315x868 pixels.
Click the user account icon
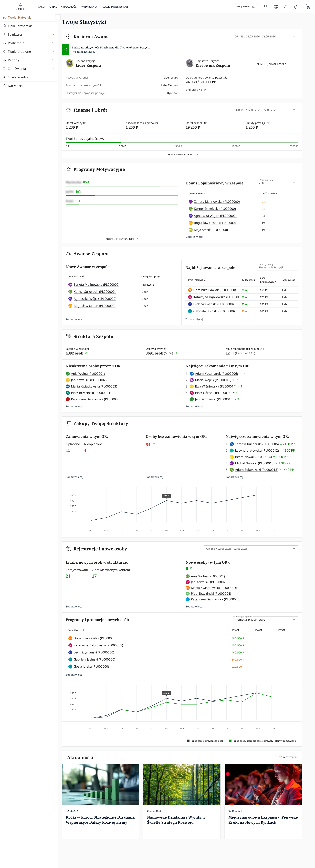(x=286, y=6)
